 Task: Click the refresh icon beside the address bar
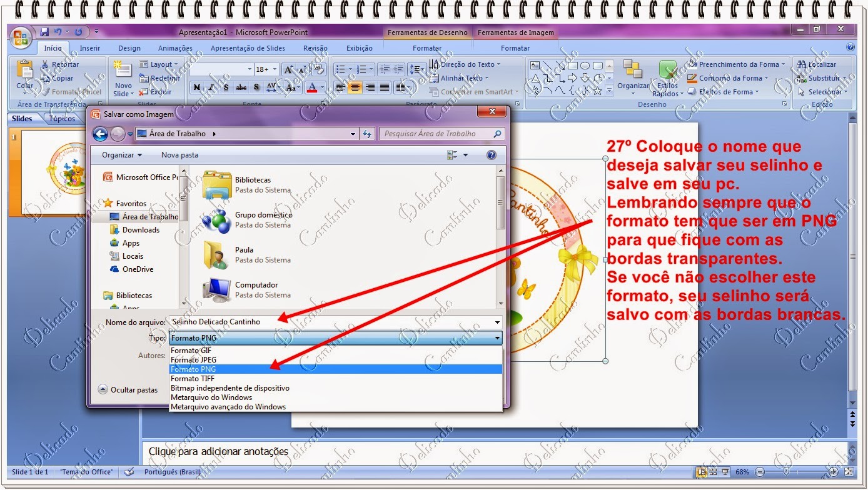(367, 134)
